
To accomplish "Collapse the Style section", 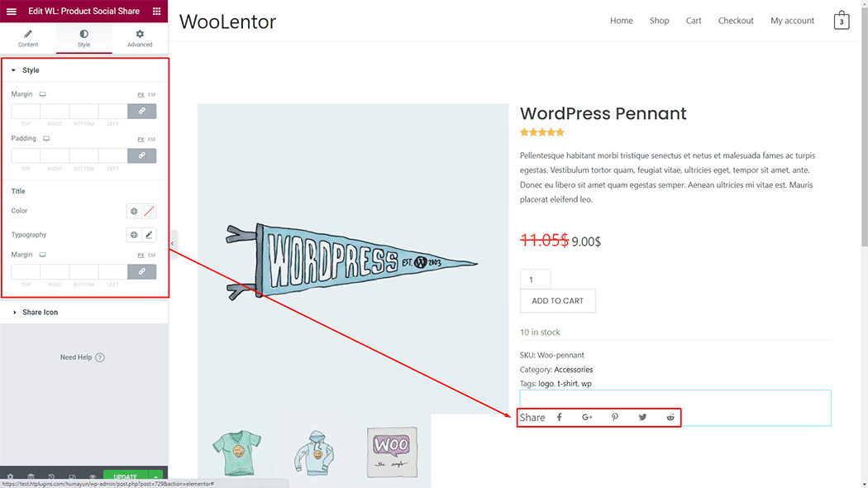I will (31, 70).
